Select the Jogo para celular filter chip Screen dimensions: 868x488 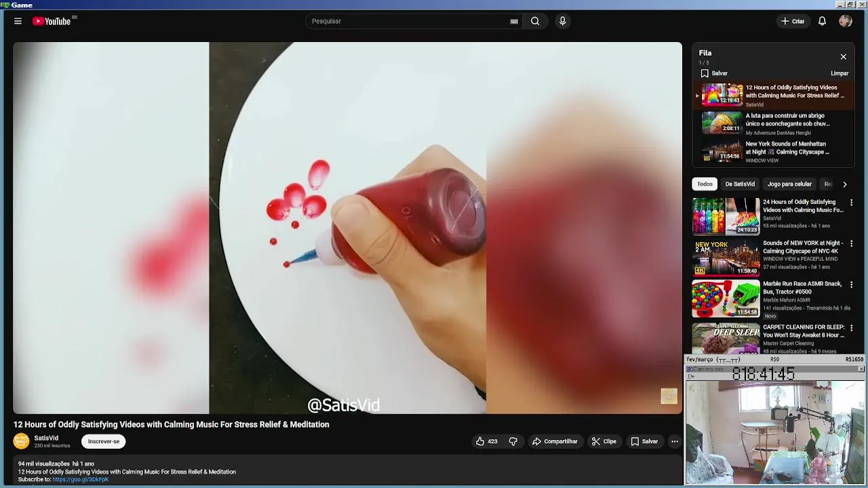(x=789, y=184)
